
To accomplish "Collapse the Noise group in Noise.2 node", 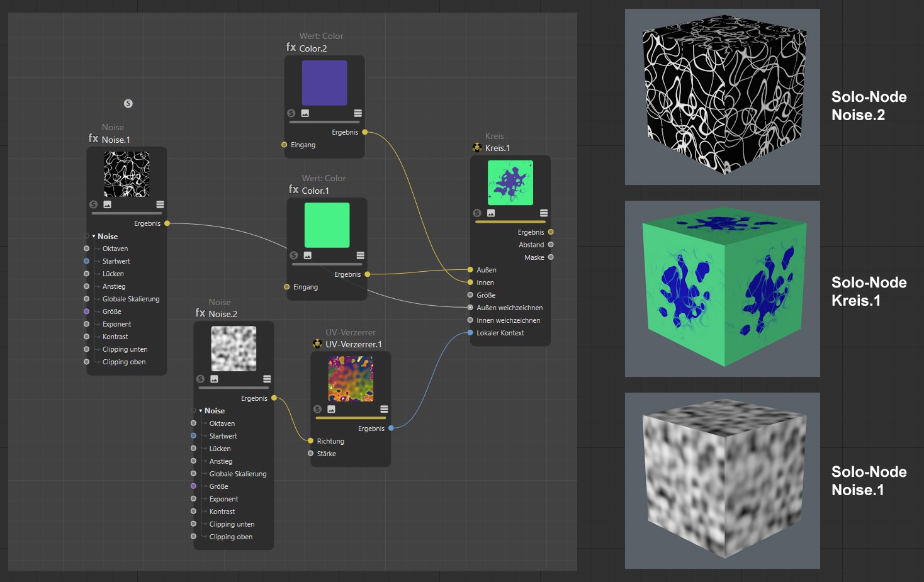I will [x=201, y=411].
